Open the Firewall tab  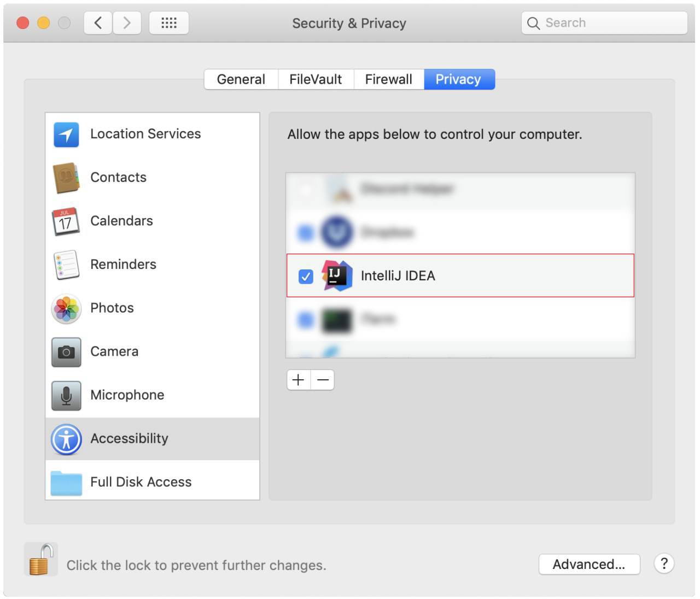click(388, 79)
